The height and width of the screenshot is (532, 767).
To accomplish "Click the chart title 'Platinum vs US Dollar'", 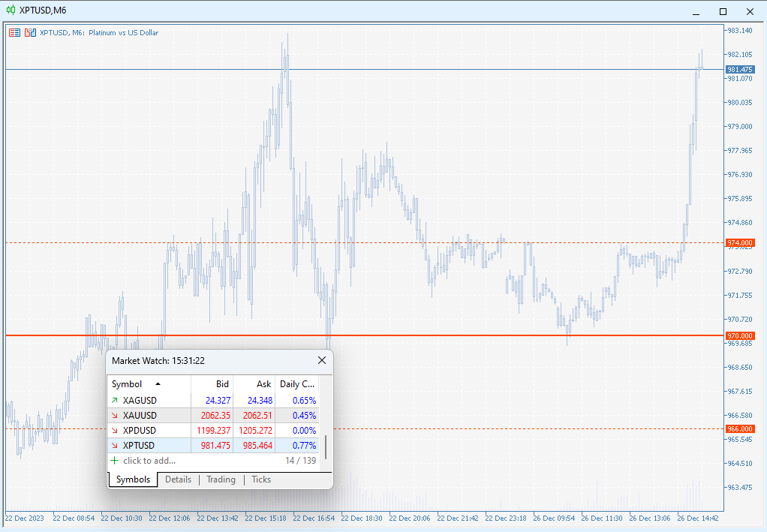I will 123,33.
